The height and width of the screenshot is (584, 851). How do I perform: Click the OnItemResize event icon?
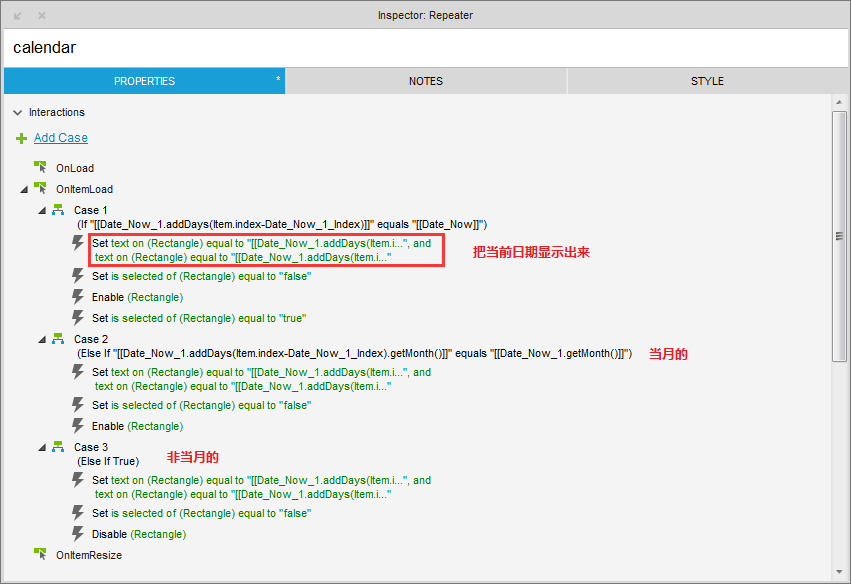pos(40,555)
